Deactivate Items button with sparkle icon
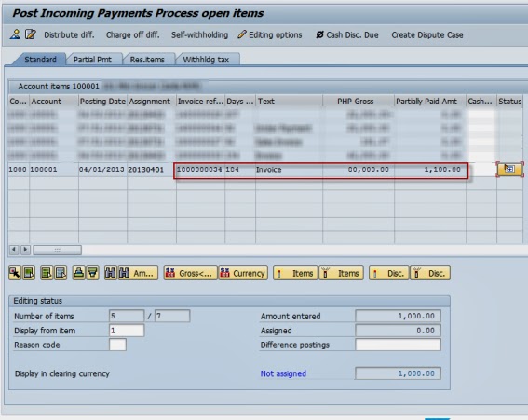This screenshot has height=420, width=528. 342,273
